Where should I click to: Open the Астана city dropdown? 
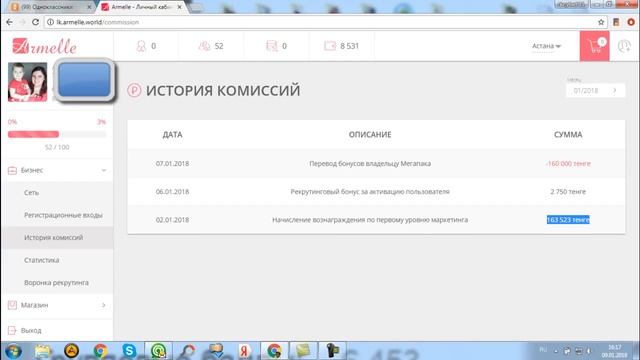546,46
